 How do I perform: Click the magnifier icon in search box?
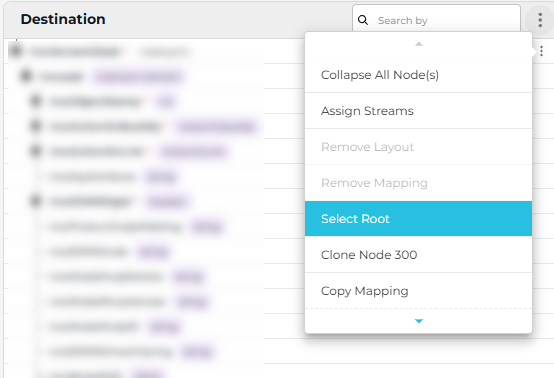(x=363, y=20)
